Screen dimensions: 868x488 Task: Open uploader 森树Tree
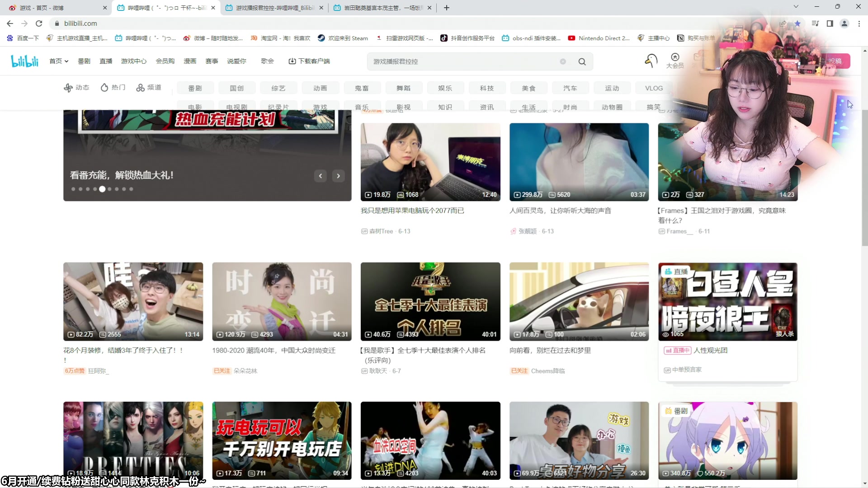point(381,231)
